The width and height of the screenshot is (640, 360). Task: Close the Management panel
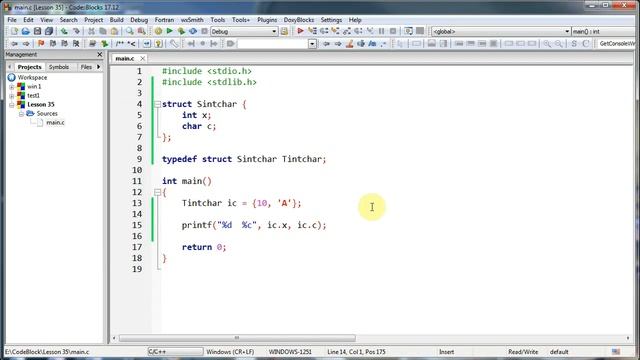pyautogui.click(x=100, y=54)
